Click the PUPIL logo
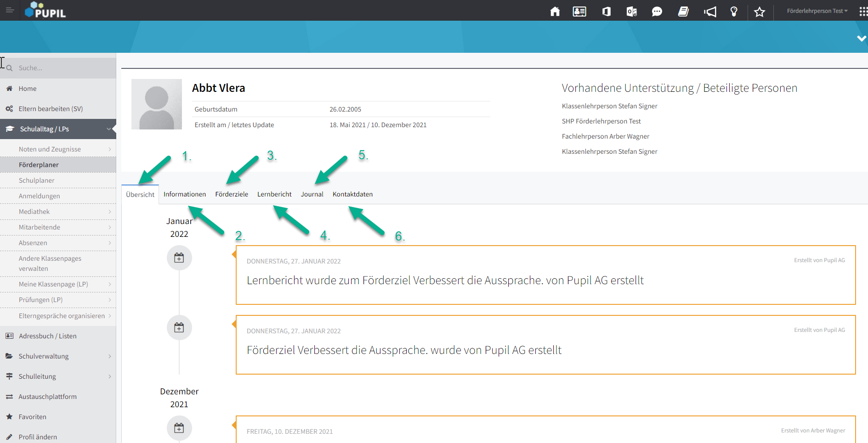 coord(45,10)
